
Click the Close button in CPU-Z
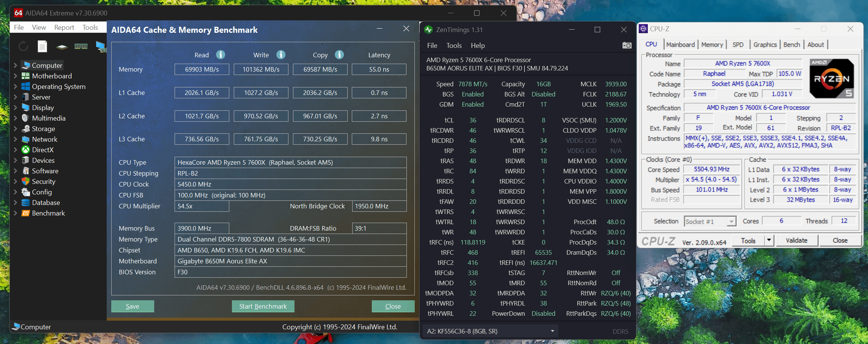tap(840, 240)
